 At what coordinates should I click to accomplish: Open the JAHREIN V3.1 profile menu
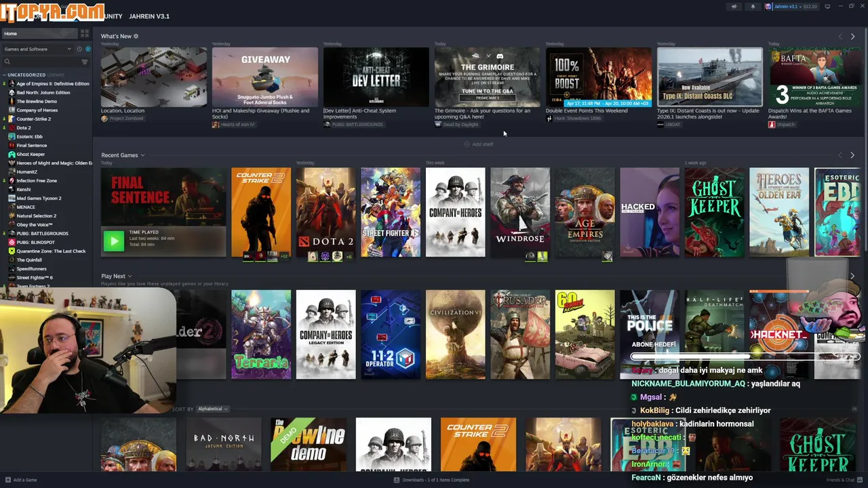(149, 16)
